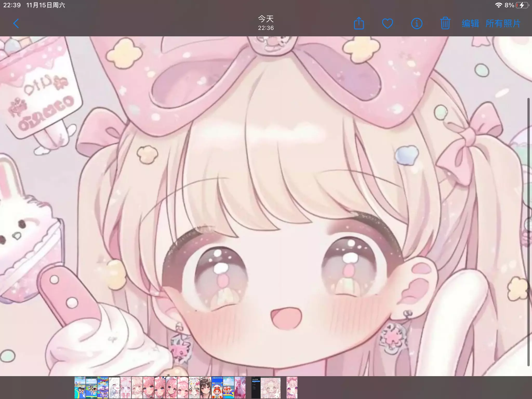Tap the 今天 22:36 title
Image resolution: width=532 pixels, height=399 pixels.
click(x=266, y=23)
